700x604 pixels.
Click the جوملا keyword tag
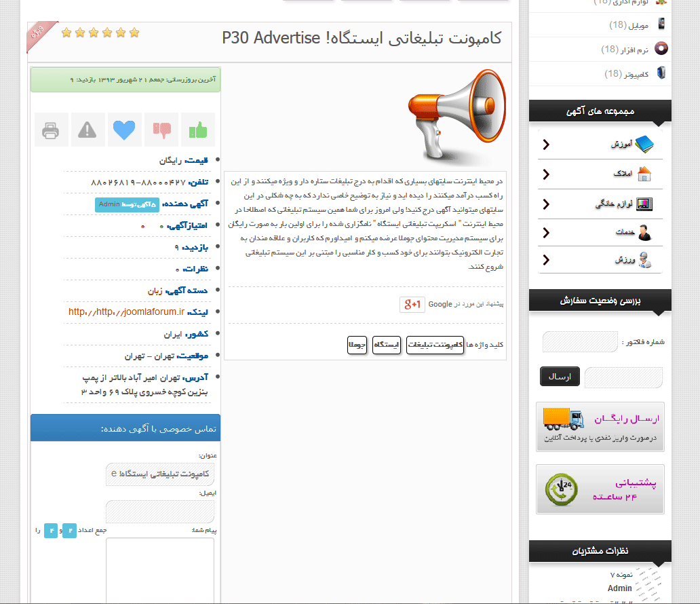(x=357, y=345)
